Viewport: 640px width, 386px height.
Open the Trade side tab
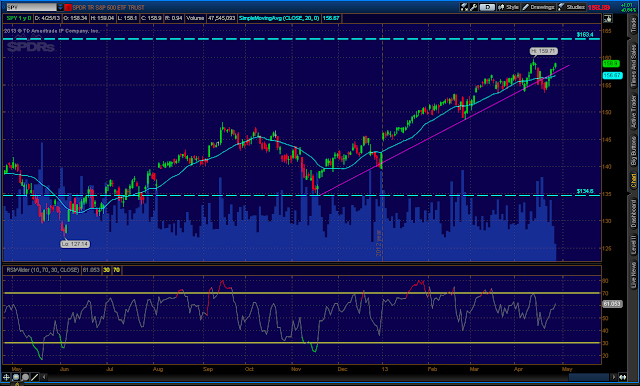pyautogui.click(x=633, y=25)
